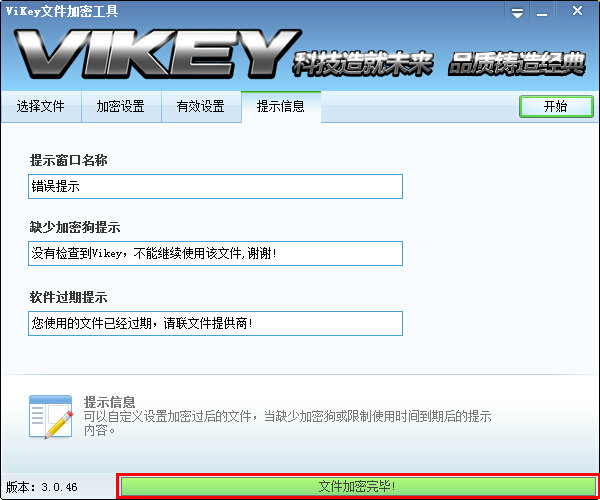Click the 品质铸造经典 slogan text

517,63
